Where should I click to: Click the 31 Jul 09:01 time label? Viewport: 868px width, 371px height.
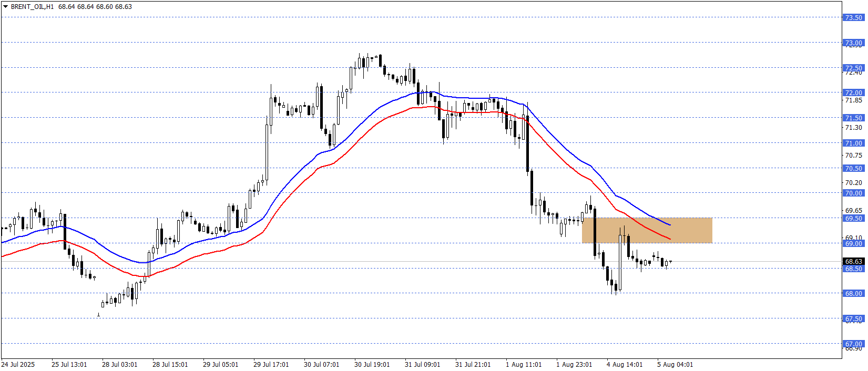(423, 364)
